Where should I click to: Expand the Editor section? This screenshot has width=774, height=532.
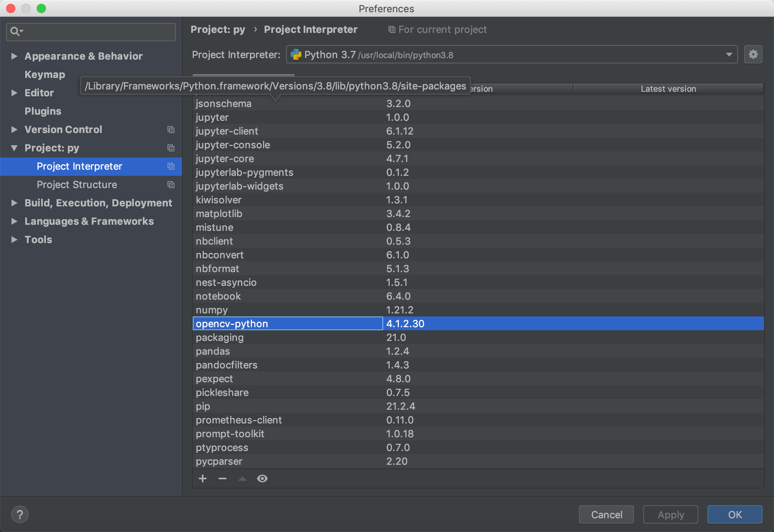14,93
